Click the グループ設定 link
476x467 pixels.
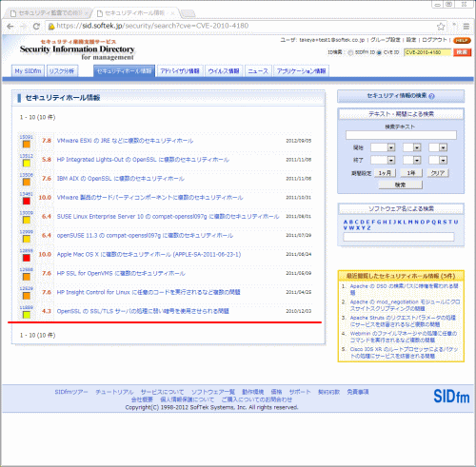386,40
